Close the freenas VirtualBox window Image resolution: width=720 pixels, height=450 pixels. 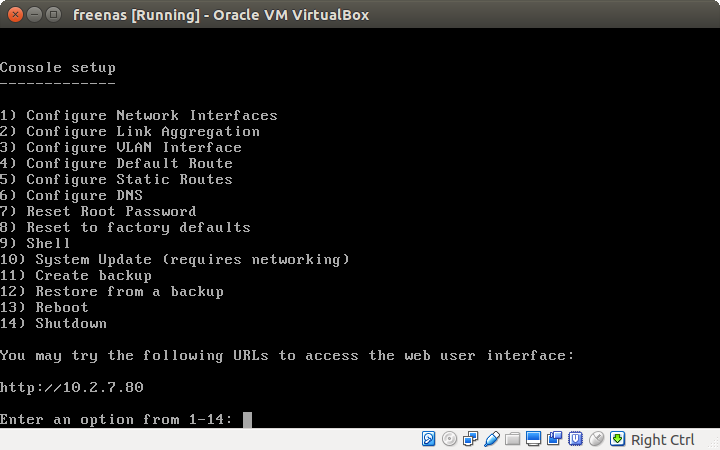(x=15, y=15)
